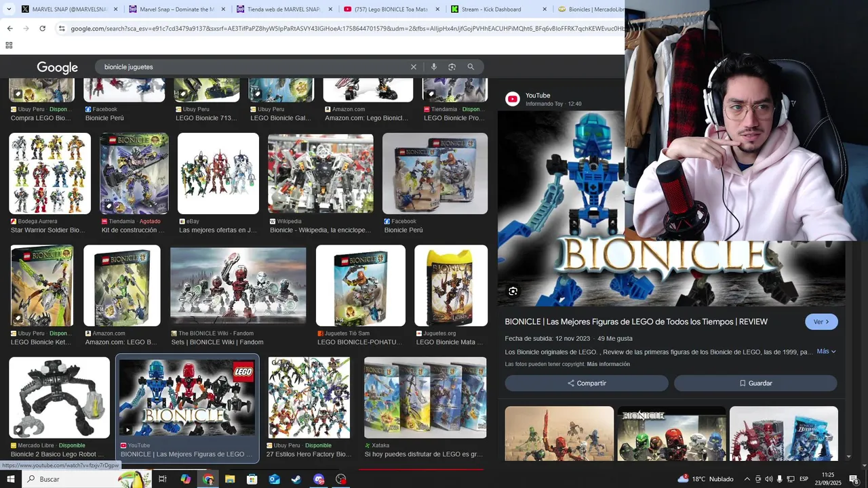Open the clock showing 11:25 23/09/2025
The image size is (868, 488).
click(827, 479)
